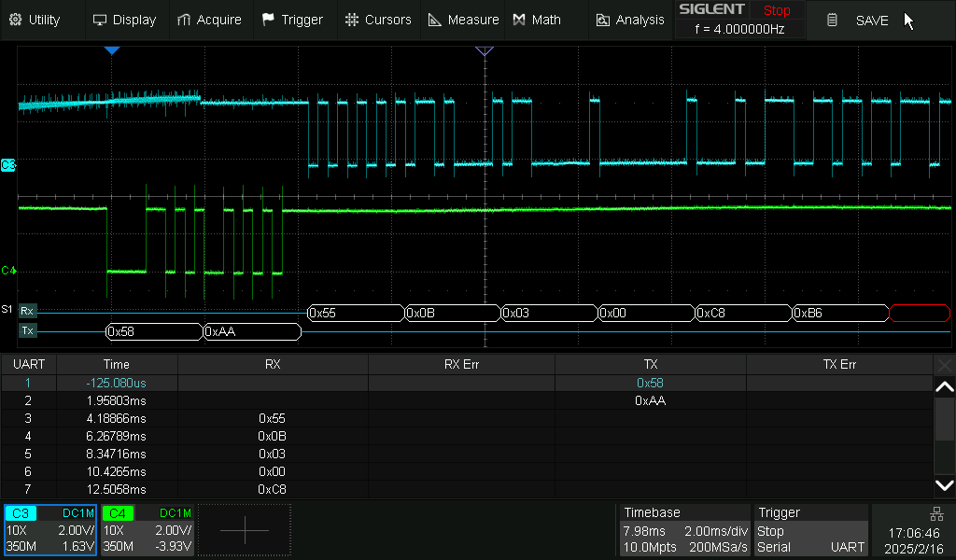
Task: Click the Math M icon
Action: click(x=519, y=20)
